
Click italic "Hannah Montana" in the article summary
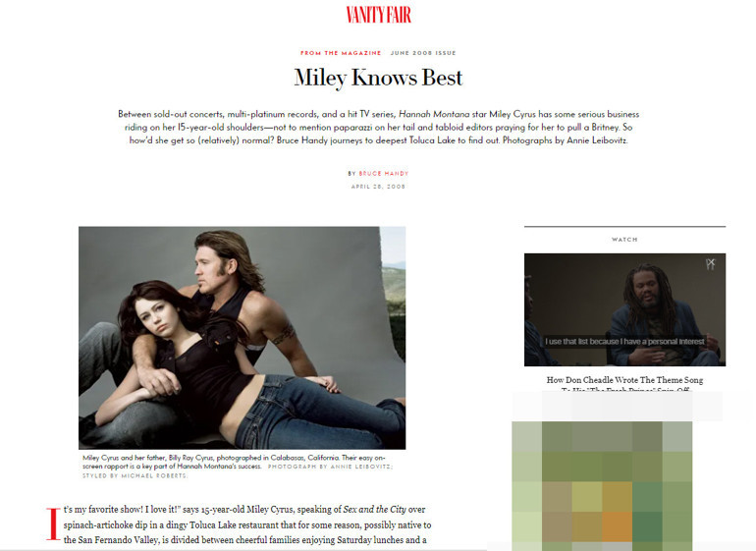pyautogui.click(x=434, y=114)
